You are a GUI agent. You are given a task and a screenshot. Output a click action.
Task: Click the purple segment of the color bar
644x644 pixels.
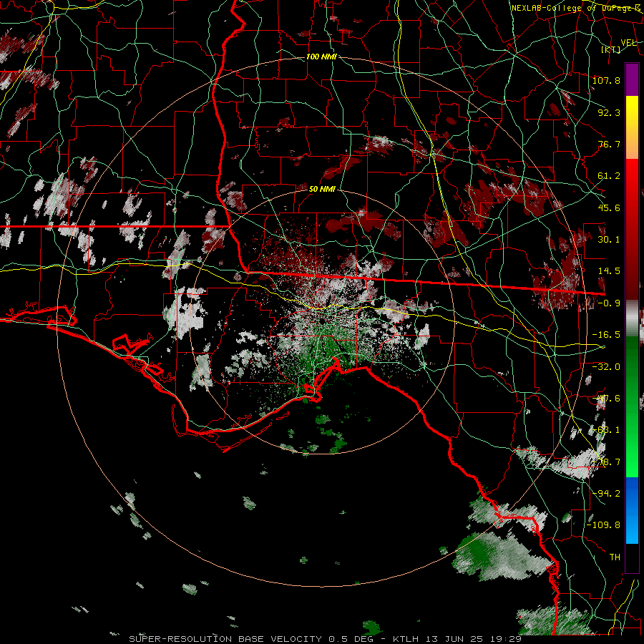pos(632,79)
